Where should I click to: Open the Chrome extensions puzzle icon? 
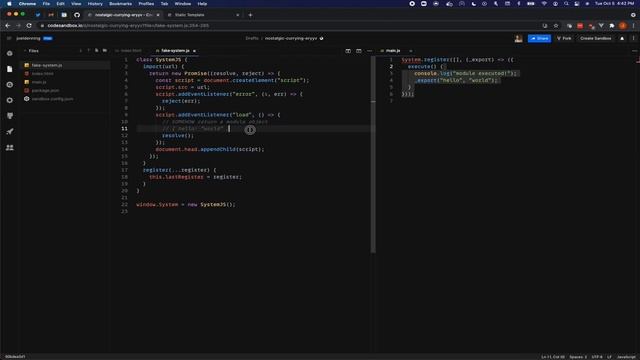612,25
